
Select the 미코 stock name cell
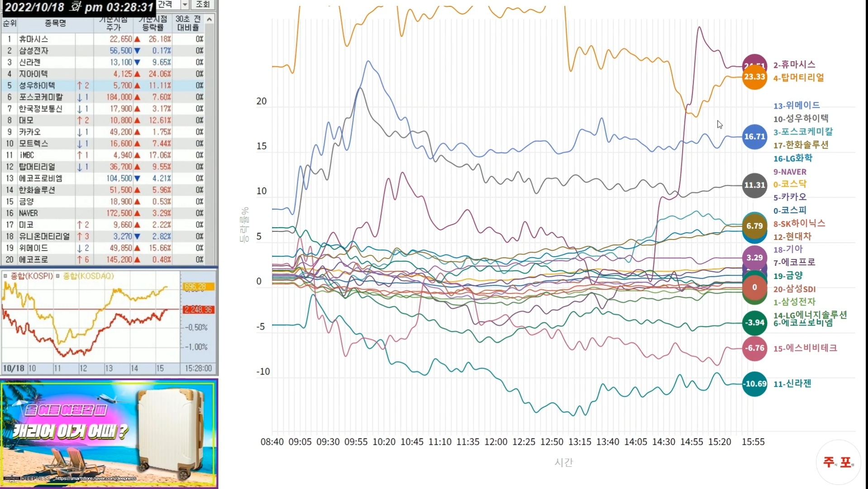26,225
